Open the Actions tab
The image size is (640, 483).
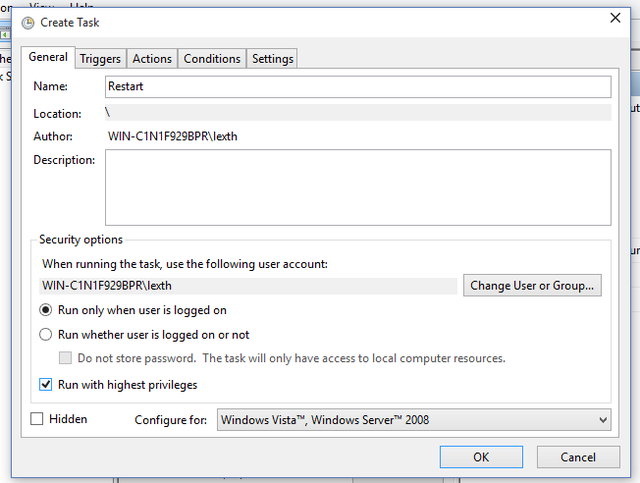click(x=152, y=59)
